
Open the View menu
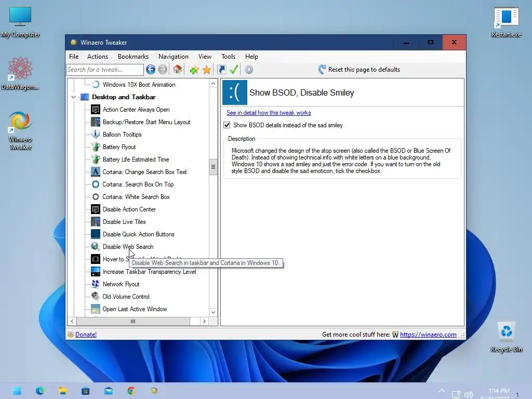(x=205, y=57)
